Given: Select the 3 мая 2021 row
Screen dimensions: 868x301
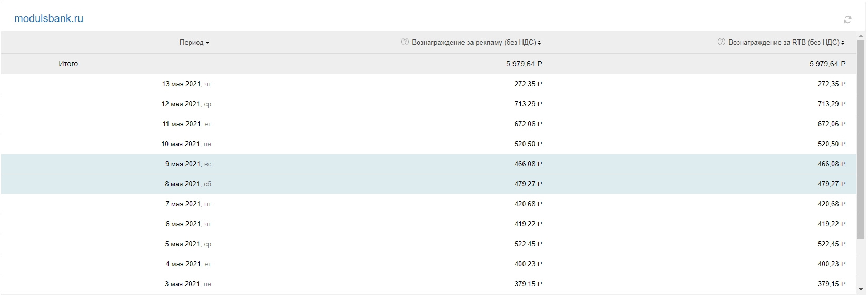Looking at the screenshot, I should 188,284.
